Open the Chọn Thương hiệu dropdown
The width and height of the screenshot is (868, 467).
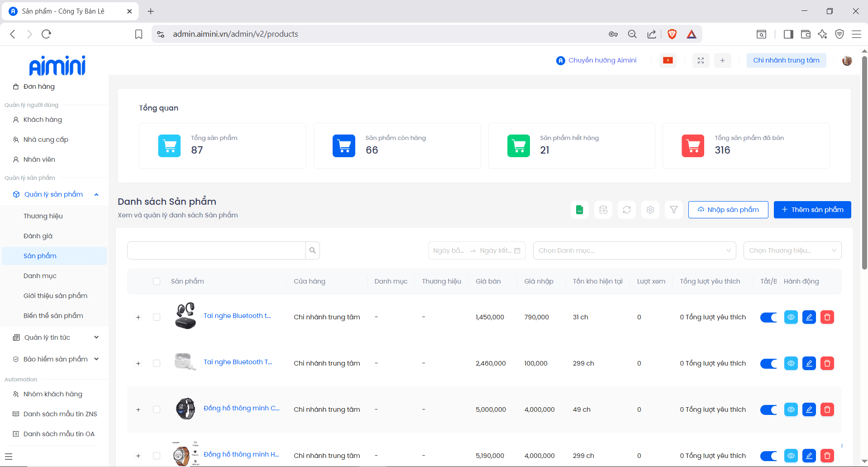click(792, 250)
